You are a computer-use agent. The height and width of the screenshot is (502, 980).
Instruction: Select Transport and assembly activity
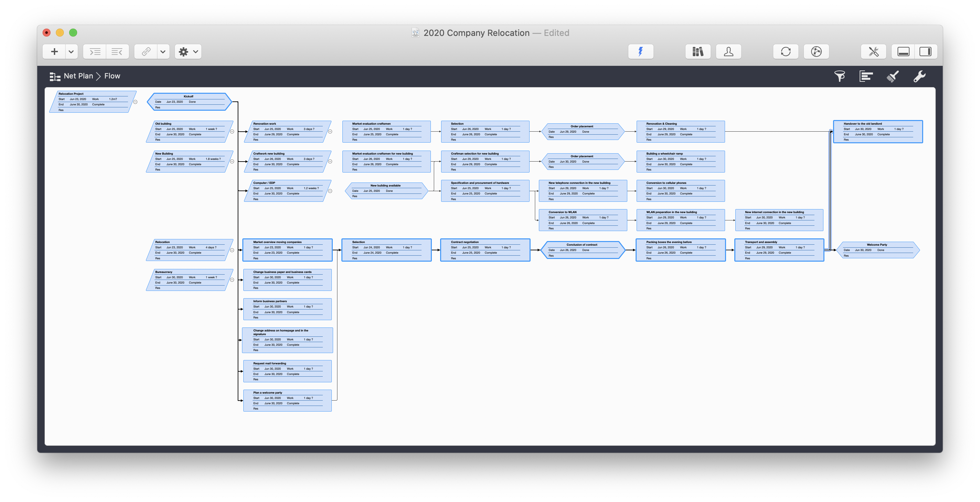tap(779, 250)
